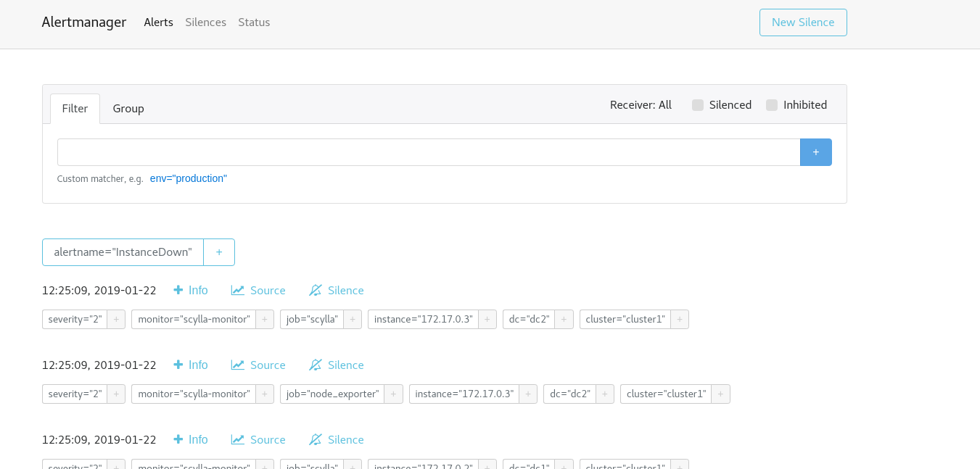Click Info on the first alert
Screen dimensions: 980x469
point(190,290)
